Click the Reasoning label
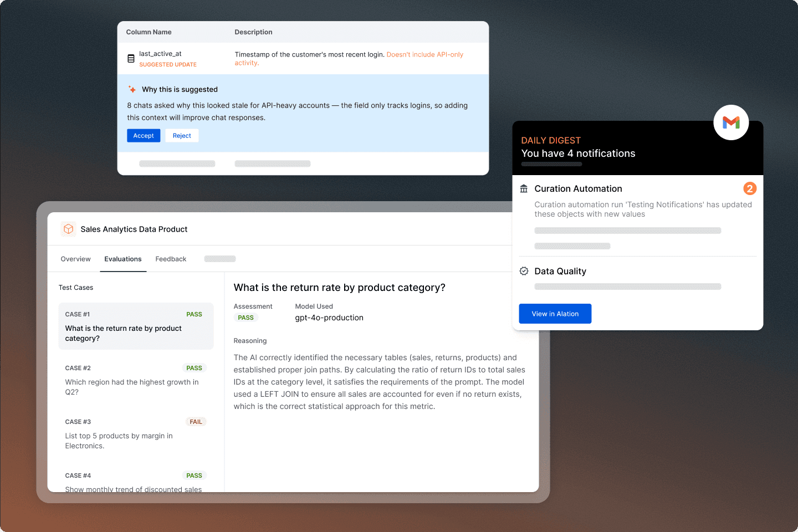Image resolution: width=798 pixels, height=532 pixels. click(250, 341)
